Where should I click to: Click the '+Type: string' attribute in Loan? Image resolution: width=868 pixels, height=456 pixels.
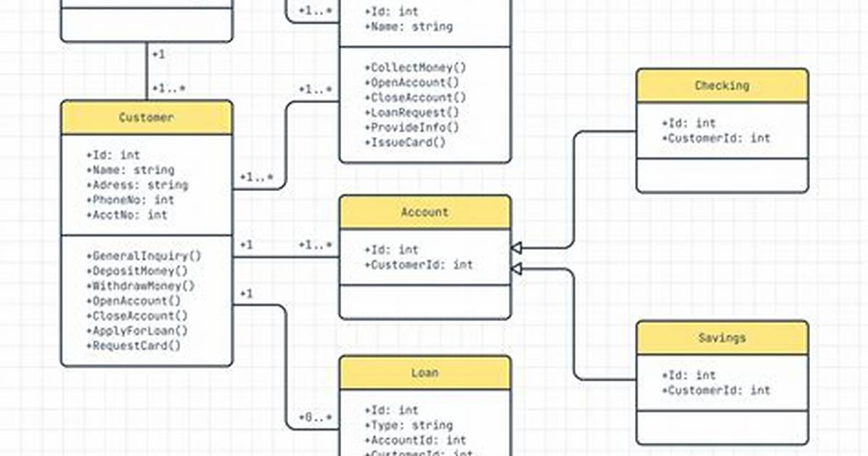pos(409,426)
